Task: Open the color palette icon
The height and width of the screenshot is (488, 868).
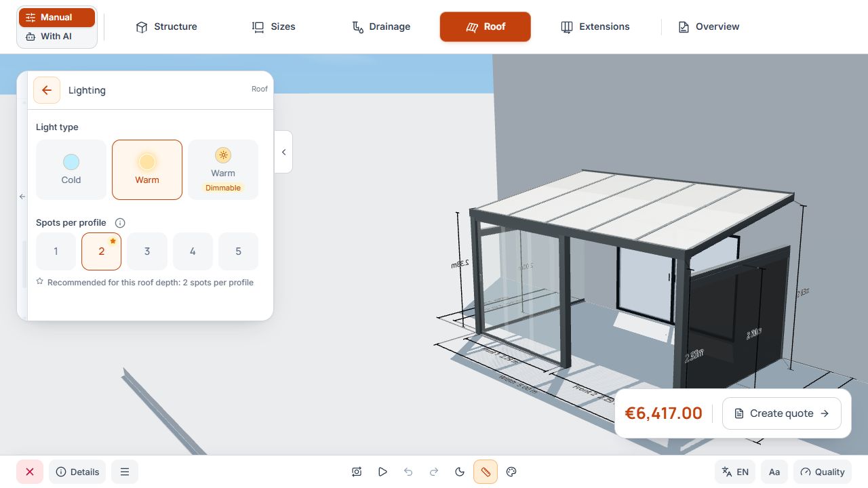Action: point(512,472)
